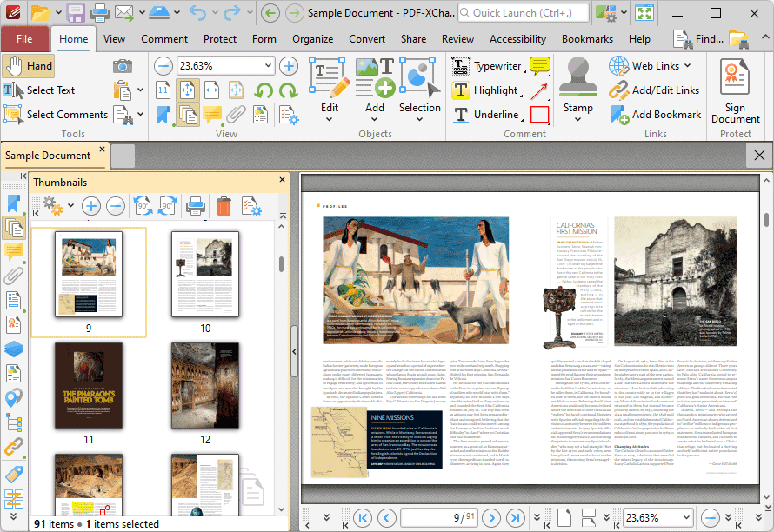This screenshot has height=532, width=774.
Task: Click the Find button
Action: coord(698,39)
